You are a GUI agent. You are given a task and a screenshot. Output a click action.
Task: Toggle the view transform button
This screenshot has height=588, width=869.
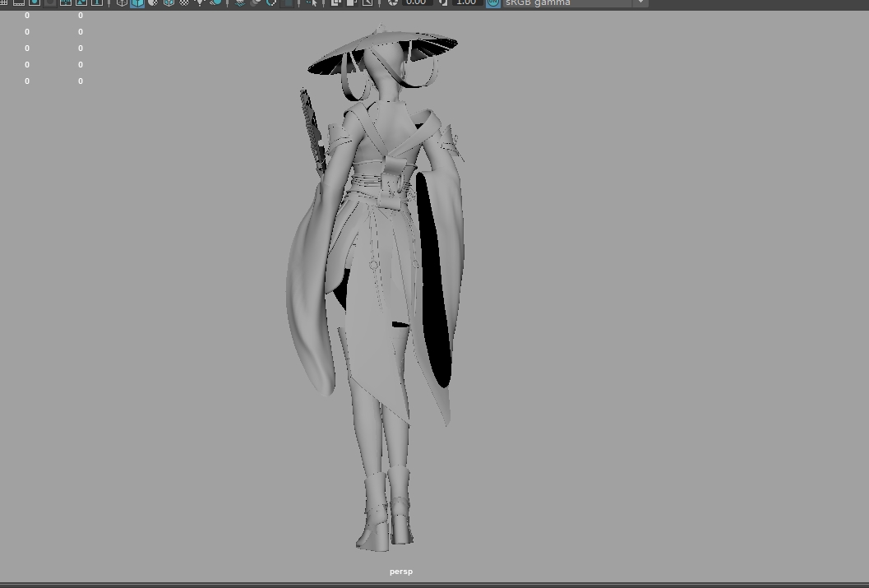(x=492, y=3)
